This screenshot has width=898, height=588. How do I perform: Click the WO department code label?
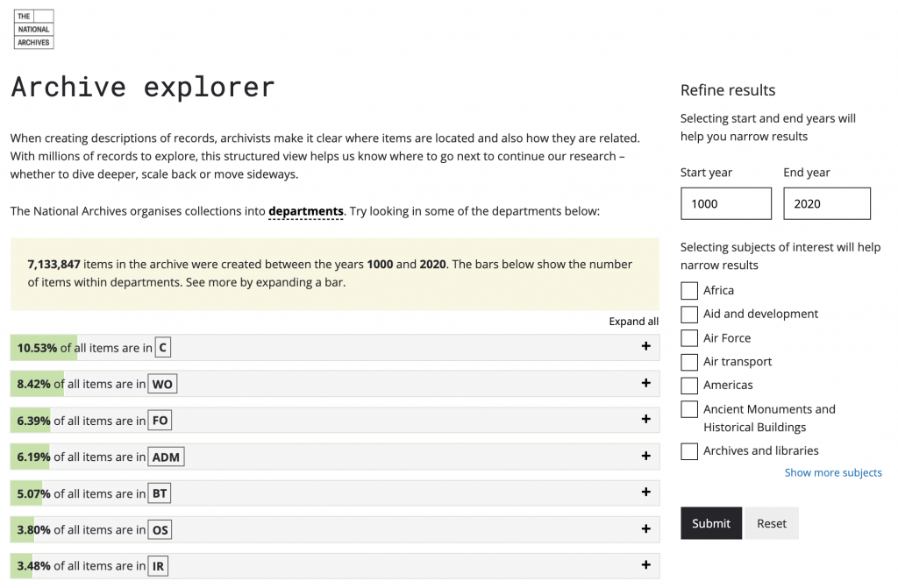pyautogui.click(x=162, y=384)
